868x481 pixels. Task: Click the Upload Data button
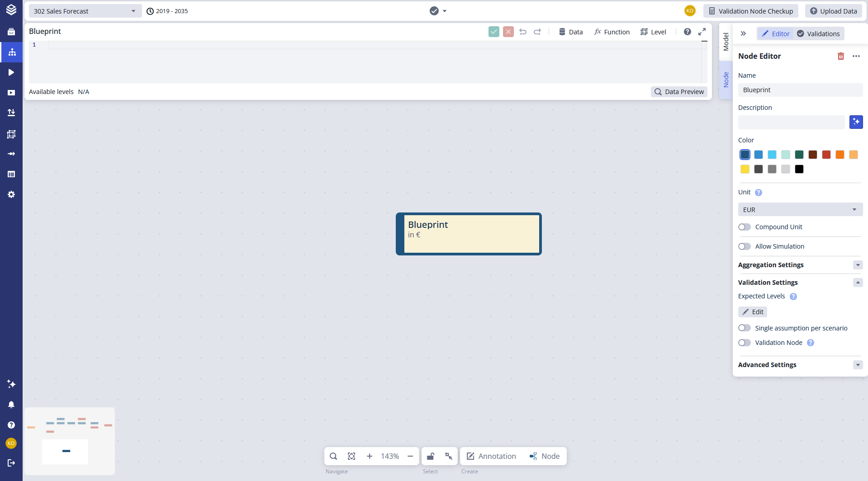click(833, 11)
